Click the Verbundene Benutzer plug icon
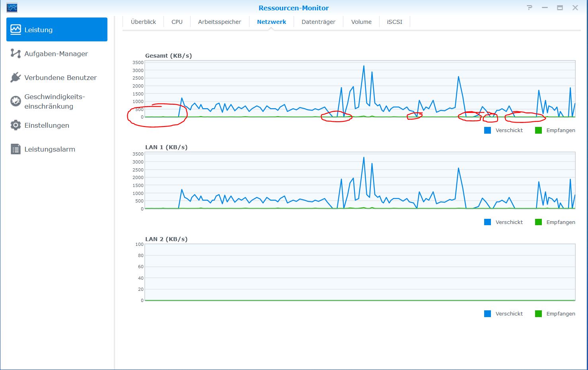Image resolution: width=588 pixels, height=370 pixels. (x=16, y=77)
